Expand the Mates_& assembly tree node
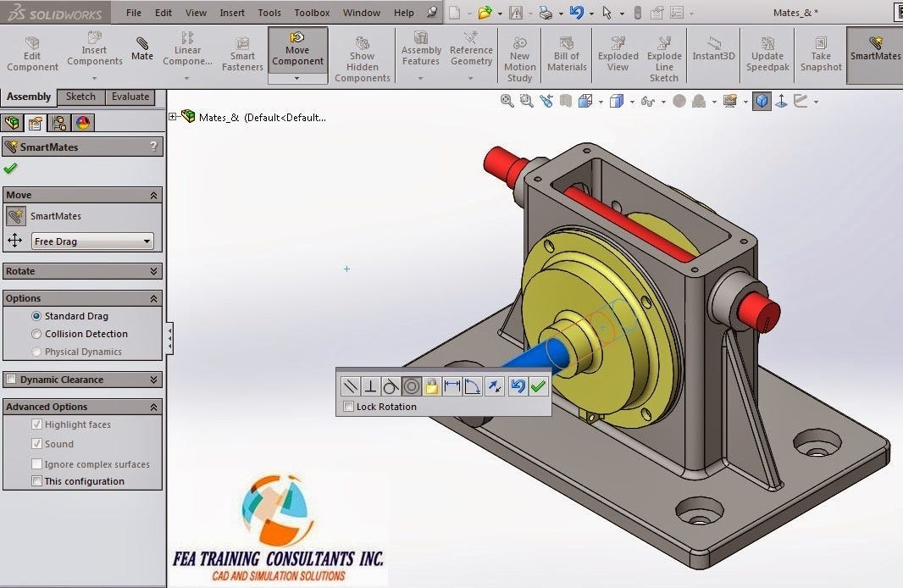Viewport: 903px width, 588px height. coord(173,117)
